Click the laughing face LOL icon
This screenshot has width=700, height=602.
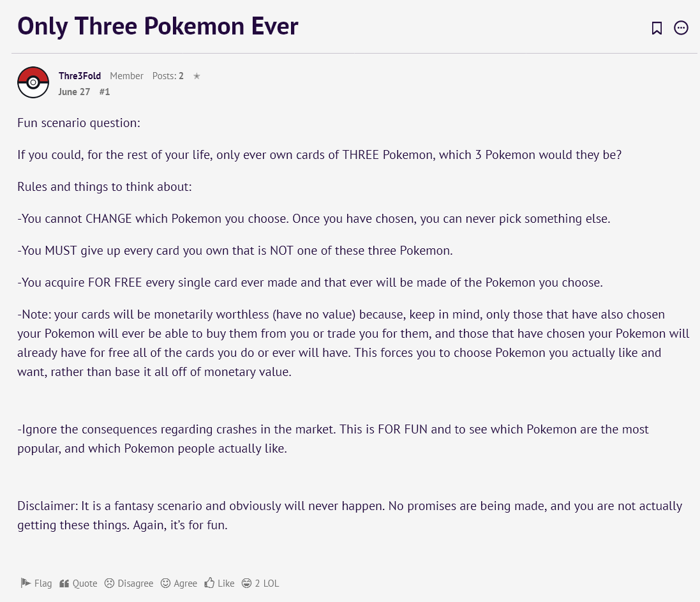(247, 583)
